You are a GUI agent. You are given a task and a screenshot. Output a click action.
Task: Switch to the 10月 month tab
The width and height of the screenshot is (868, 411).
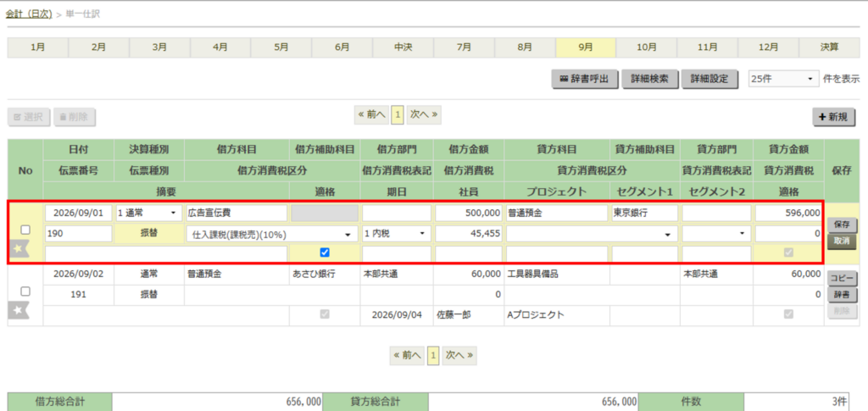647,47
